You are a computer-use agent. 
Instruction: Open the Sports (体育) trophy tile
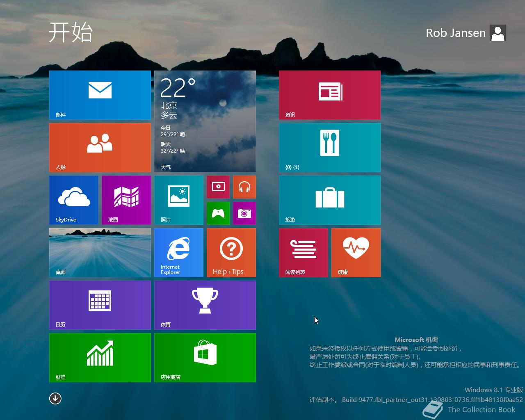[x=205, y=305]
